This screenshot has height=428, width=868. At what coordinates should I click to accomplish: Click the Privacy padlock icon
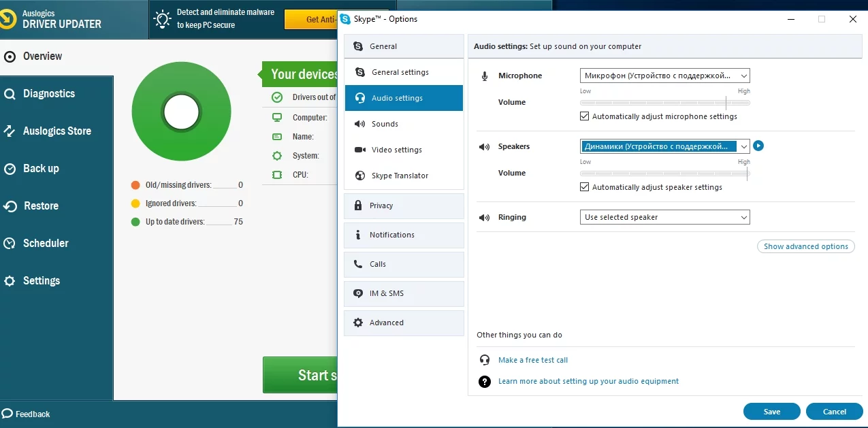pos(358,205)
